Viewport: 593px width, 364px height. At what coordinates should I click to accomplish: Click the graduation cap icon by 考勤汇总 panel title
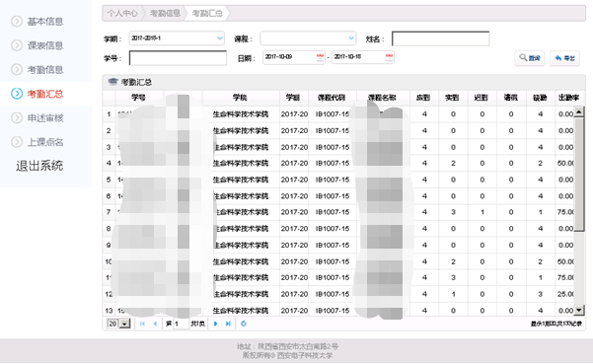pyautogui.click(x=112, y=82)
